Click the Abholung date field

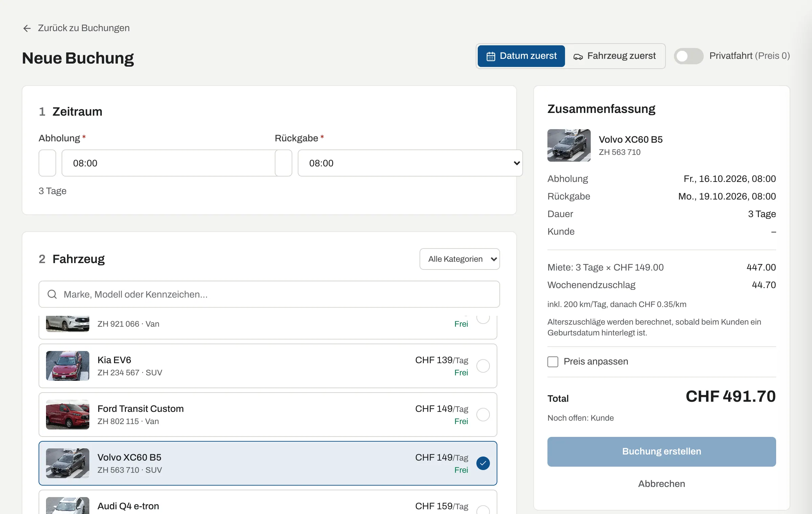pos(47,163)
